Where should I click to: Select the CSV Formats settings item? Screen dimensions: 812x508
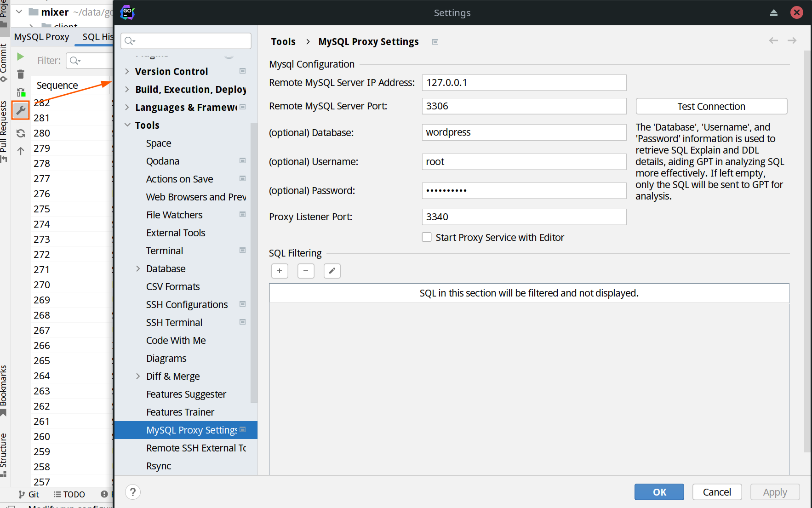pyautogui.click(x=173, y=286)
